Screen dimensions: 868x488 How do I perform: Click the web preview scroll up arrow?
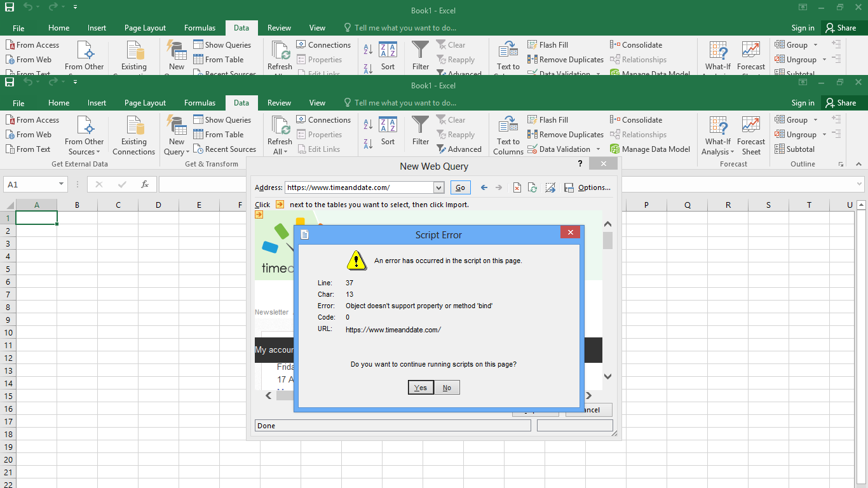[607, 224]
